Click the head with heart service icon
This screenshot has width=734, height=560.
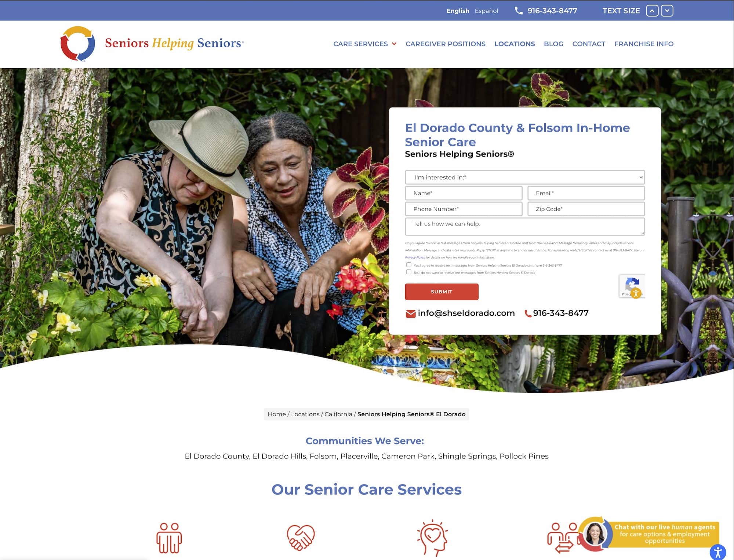click(433, 538)
